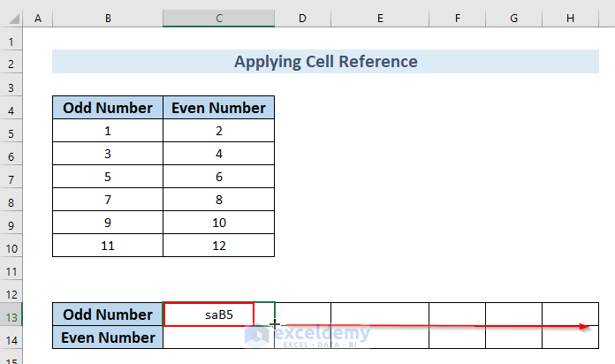Select the 'Odd Number' label in row 13
The width and height of the screenshot is (615, 364).
click(x=107, y=315)
